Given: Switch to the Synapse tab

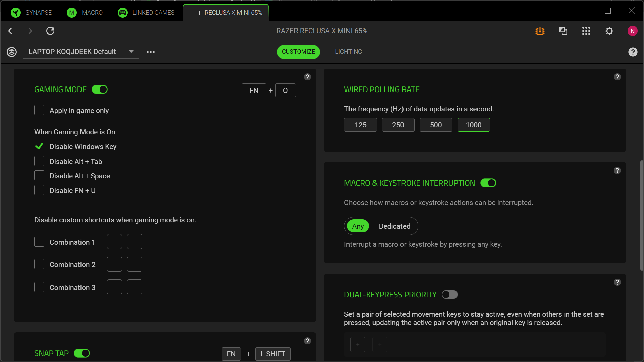Looking at the screenshot, I should [31, 13].
